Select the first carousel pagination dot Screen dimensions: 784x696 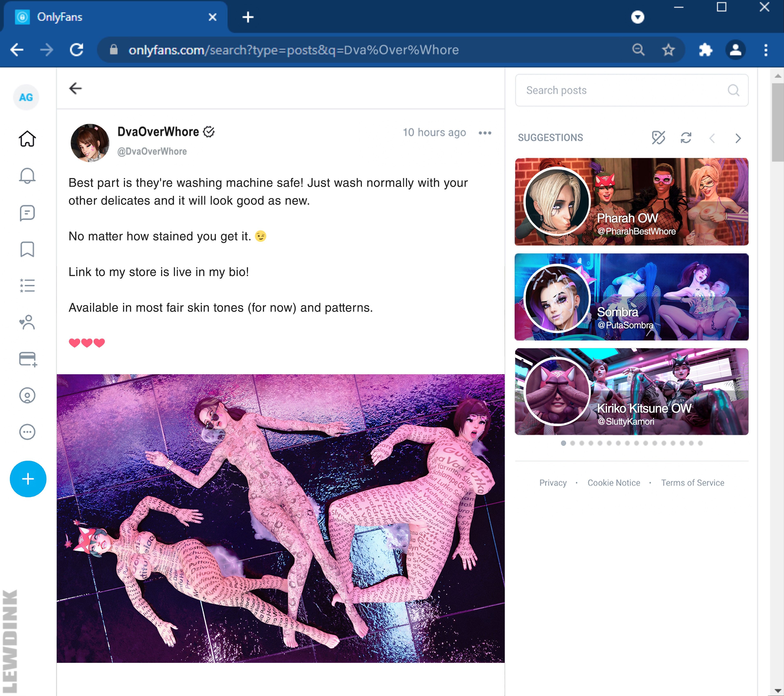(x=563, y=443)
